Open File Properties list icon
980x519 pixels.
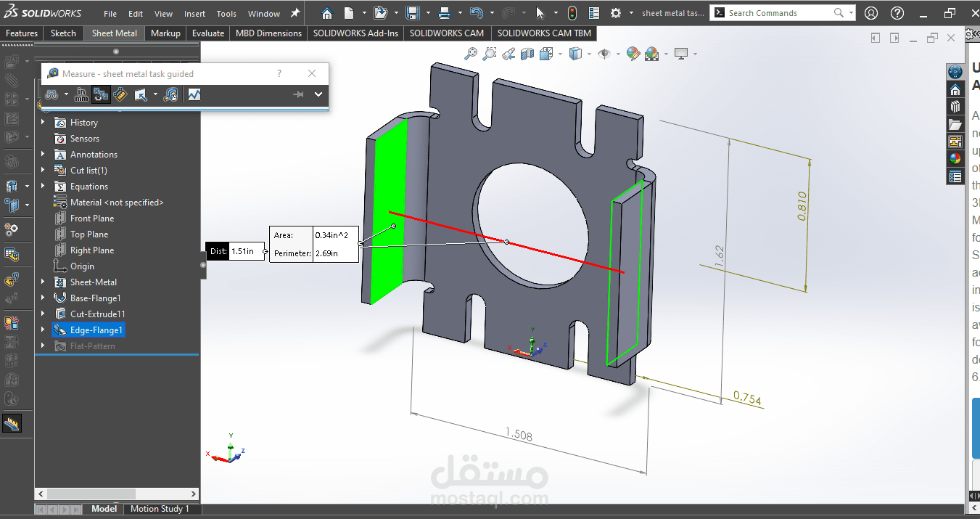point(593,13)
